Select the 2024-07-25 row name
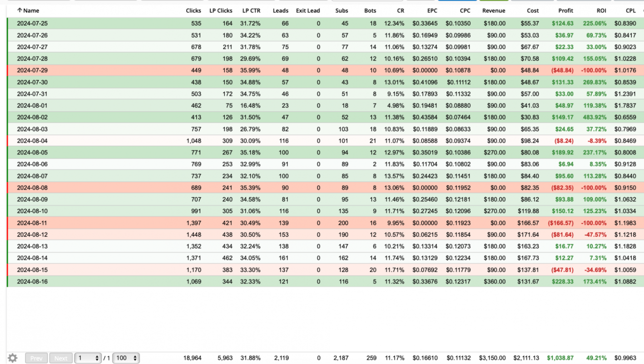This screenshot has height=364, width=644. point(32,24)
